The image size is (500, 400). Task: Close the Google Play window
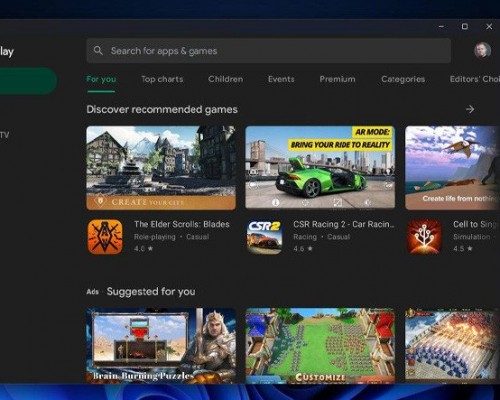pos(489,26)
